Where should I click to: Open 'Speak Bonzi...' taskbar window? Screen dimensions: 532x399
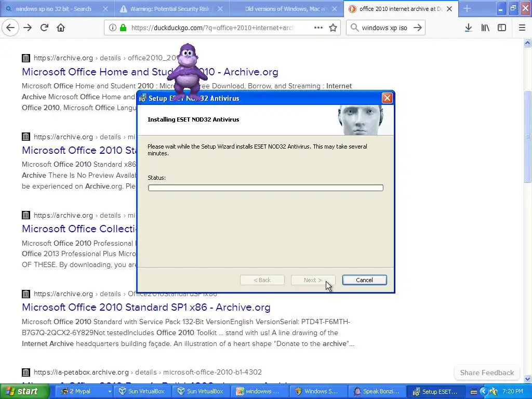pyautogui.click(x=378, y=391)
